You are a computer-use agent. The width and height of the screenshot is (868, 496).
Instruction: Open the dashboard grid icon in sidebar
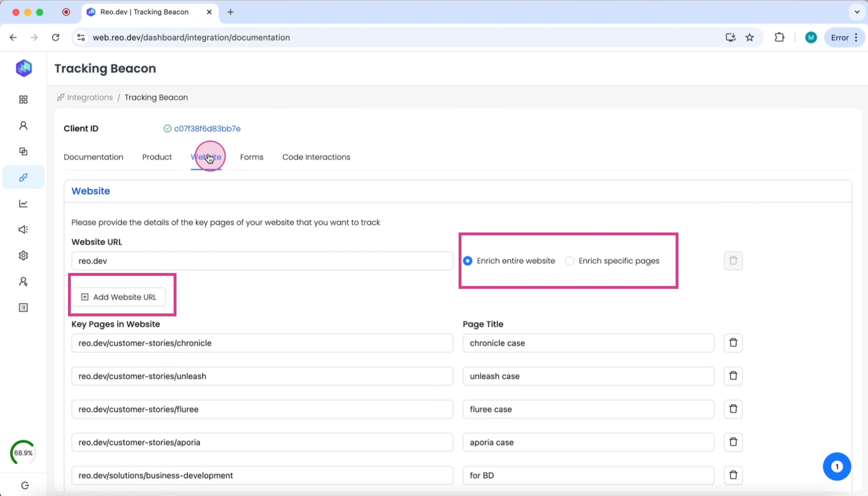click(23, 99)
